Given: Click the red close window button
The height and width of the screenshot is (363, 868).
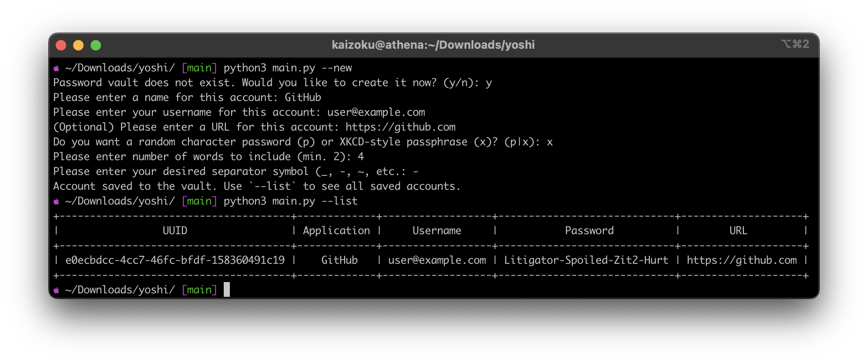Looking at the screenshot, I should [61, 45].
